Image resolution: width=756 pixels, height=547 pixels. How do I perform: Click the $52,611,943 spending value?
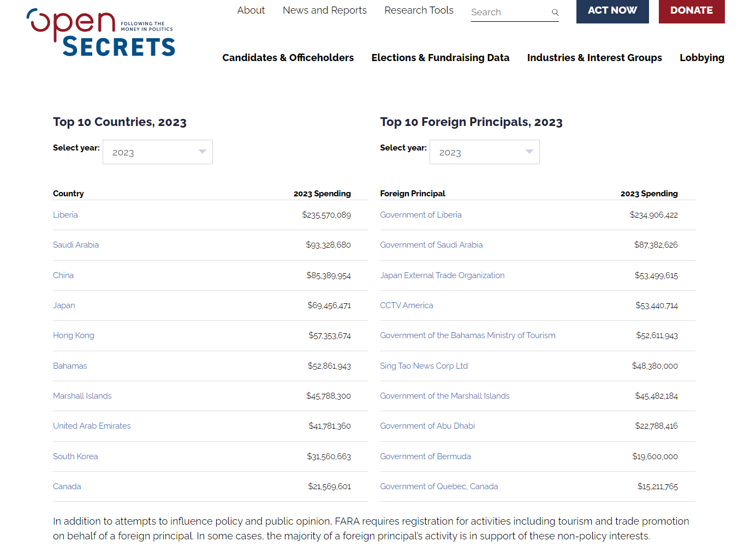tap(657, 335)
